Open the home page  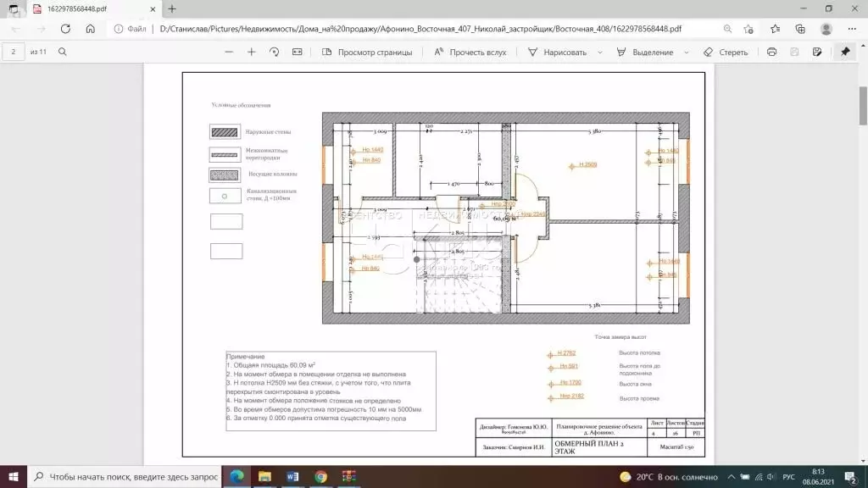90,29
